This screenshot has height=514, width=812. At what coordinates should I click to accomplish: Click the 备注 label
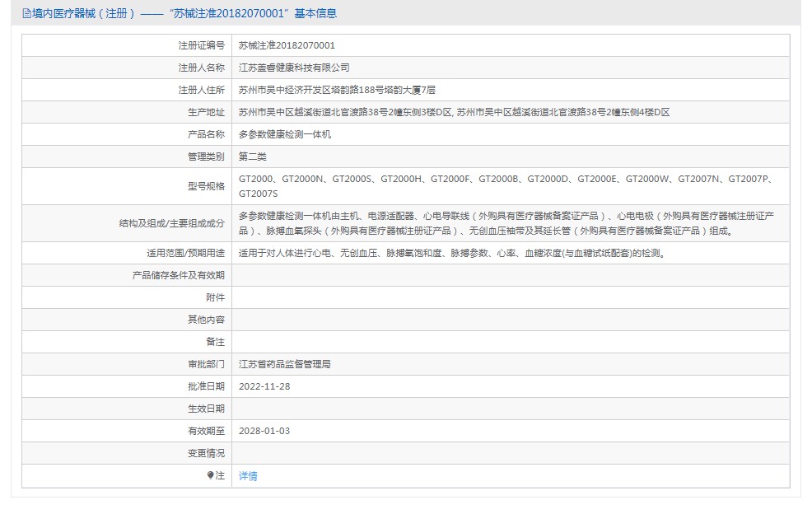(x=216, y=343)
